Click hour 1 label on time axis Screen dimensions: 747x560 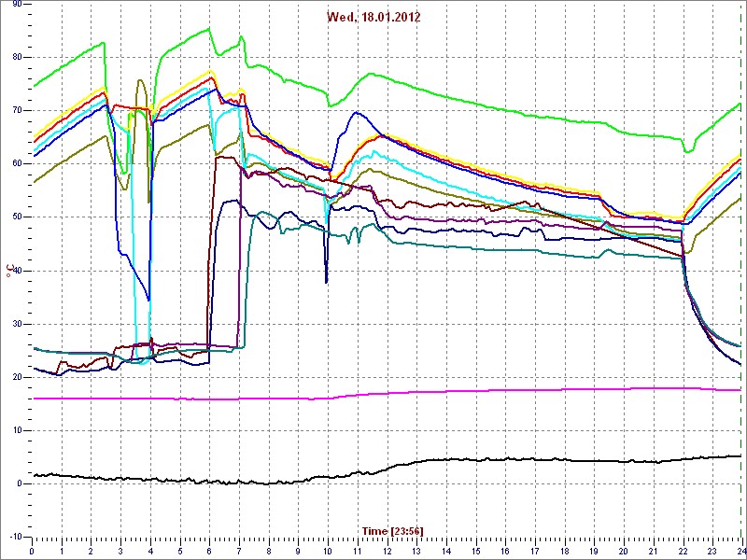point(62,551)
